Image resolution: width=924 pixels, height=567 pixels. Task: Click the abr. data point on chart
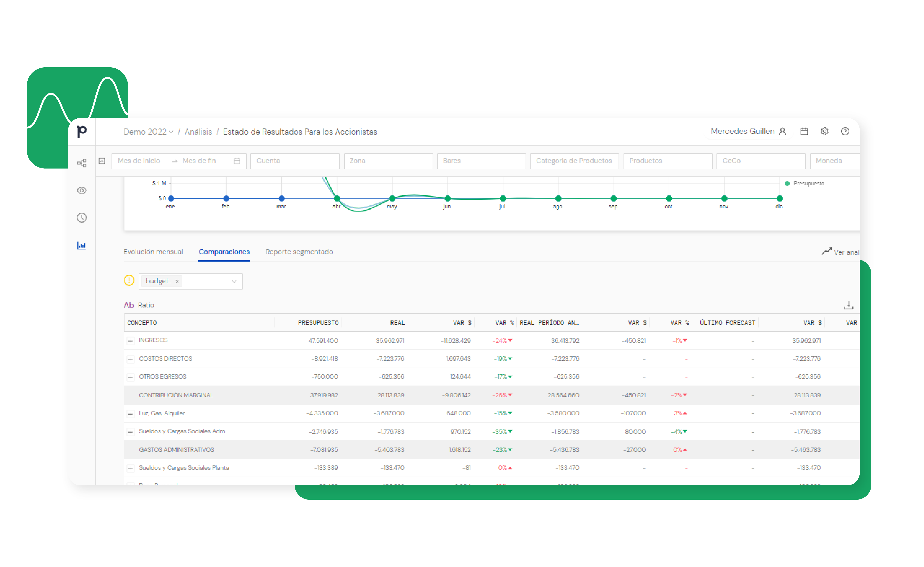point(337,198)
